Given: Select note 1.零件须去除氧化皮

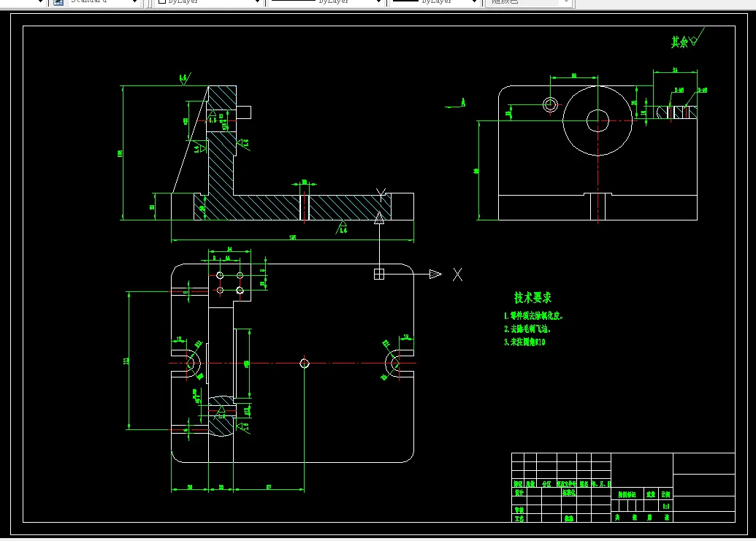Looking at the screenshot, I should click(534, 316).
